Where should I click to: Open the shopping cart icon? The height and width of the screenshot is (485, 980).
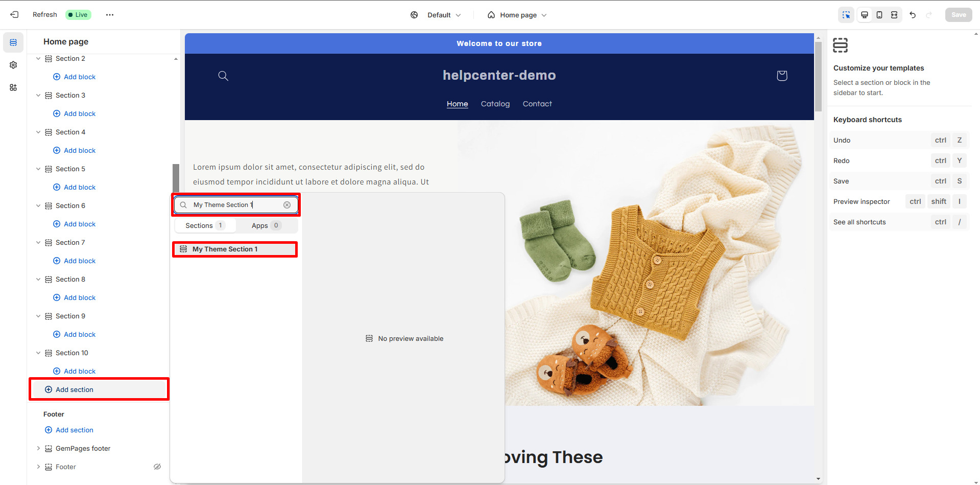pyautogui.click(x=782, y=76)
